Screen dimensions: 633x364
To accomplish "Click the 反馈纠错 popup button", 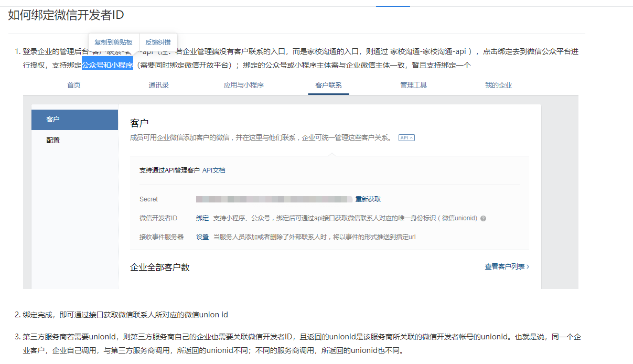I will pos(158,42).
